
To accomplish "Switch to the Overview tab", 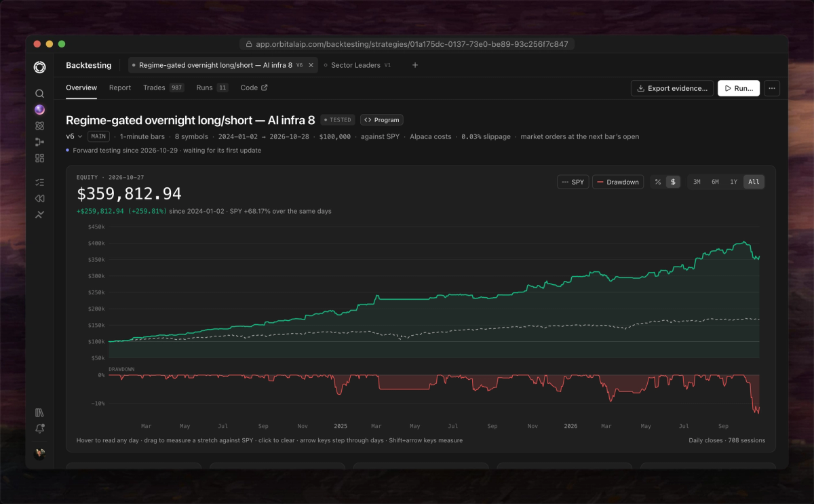I will click(x=81, y=88).
